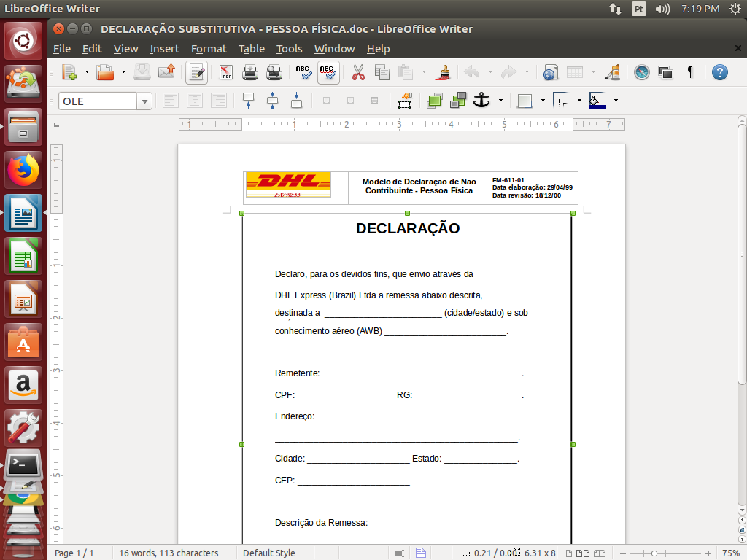This screenshot has height=560, width=747.
Task: Click the Anchor icon
Action: (481, 101)
